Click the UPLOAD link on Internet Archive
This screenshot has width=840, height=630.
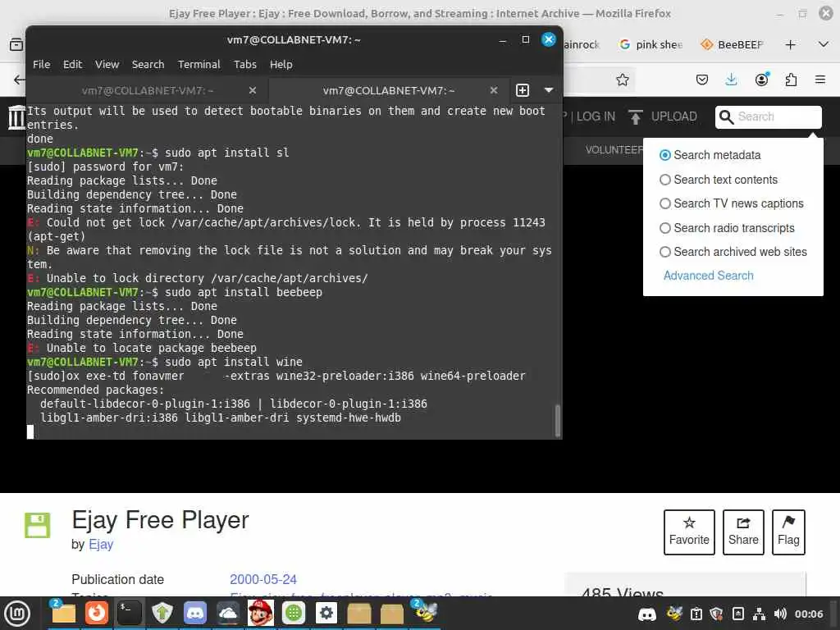tap(663, 116)
